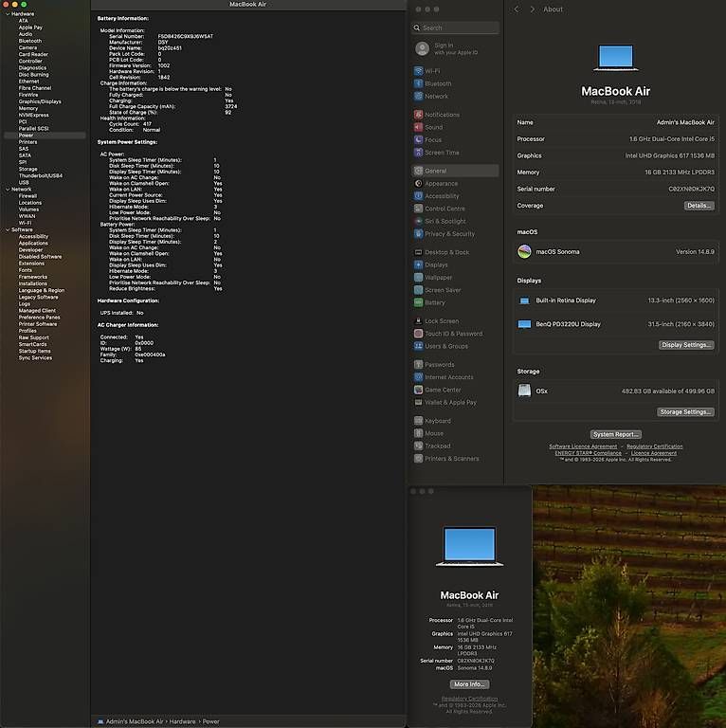Open Software Licence Agreement link

[583, 446]
